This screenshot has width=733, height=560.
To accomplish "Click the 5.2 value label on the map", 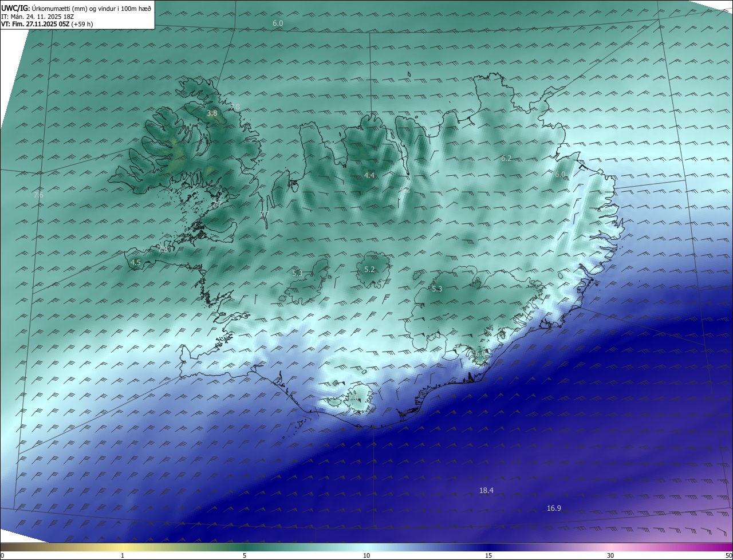I will (369, 269).
